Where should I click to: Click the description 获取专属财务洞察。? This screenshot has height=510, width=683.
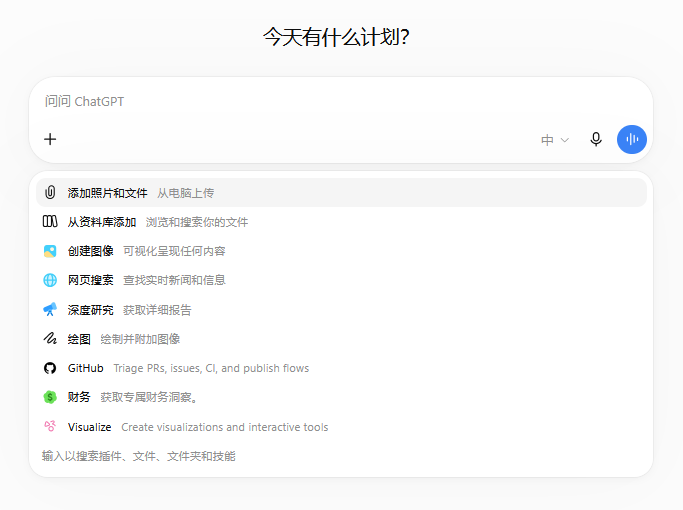pos(149,397)
